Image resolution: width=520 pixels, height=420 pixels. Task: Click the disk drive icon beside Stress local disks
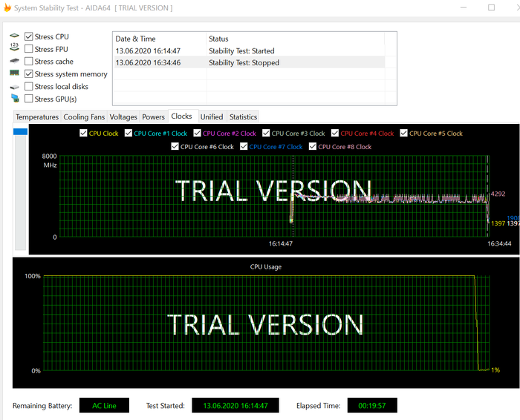pos(14,87)
